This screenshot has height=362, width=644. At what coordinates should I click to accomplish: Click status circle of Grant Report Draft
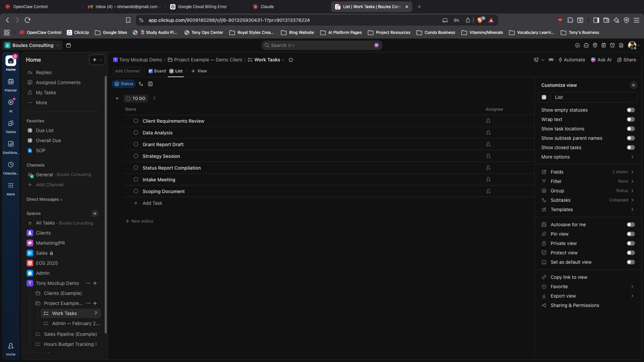coord(136,144)
